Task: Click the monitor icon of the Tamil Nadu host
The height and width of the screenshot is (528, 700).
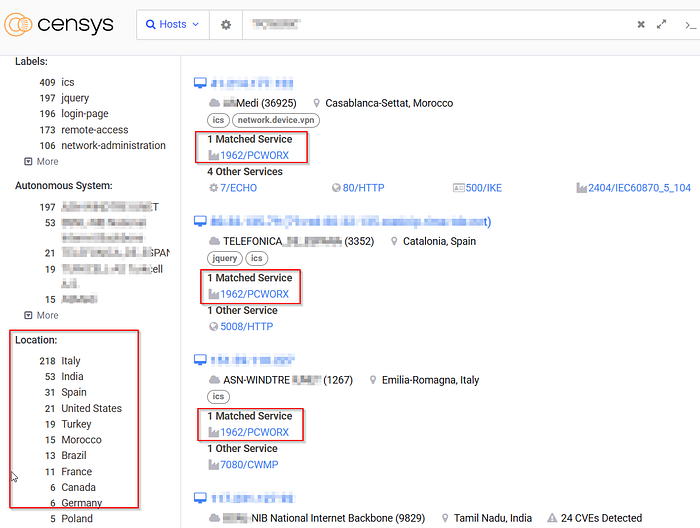Action: 200,498
